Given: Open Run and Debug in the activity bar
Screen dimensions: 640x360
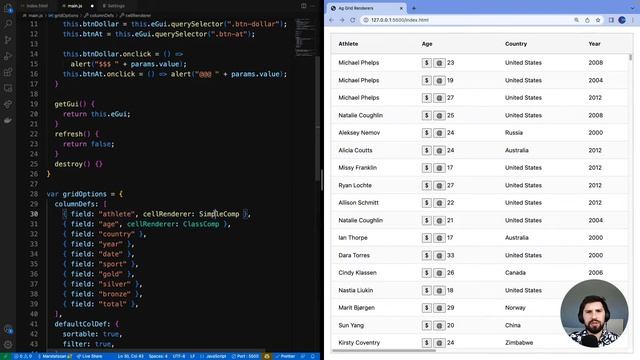Looking at the screenshot, I should tap(8, 56).
